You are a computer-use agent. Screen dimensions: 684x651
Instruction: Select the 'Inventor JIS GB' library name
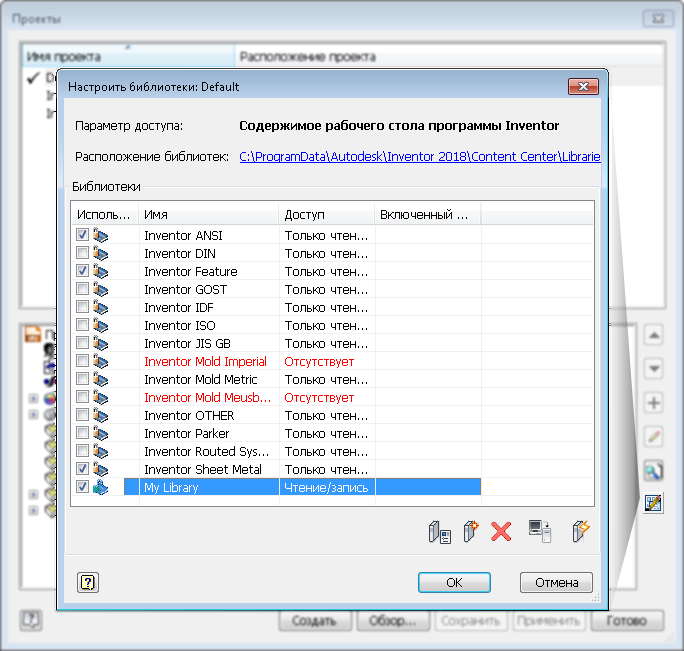[x=188, y=344]
